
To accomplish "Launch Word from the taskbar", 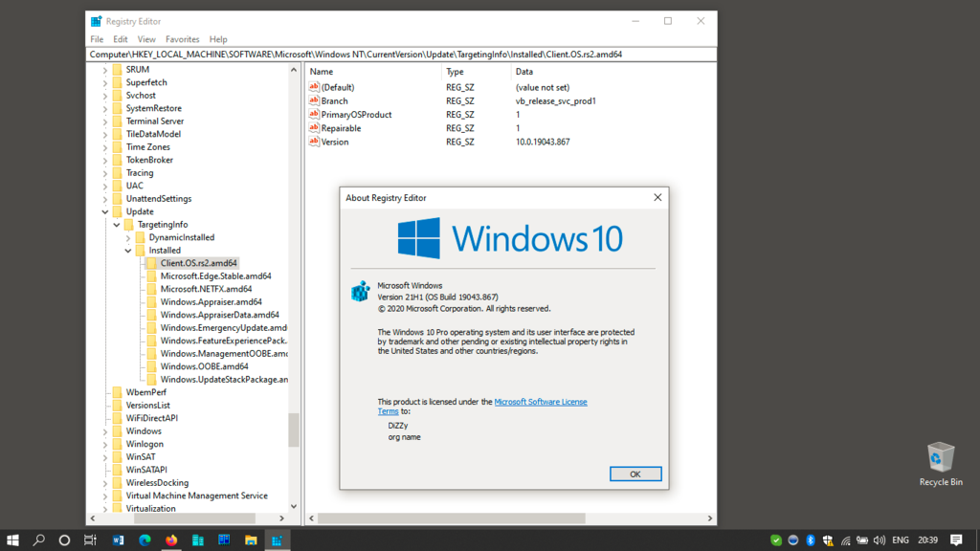I will [118, 540].
